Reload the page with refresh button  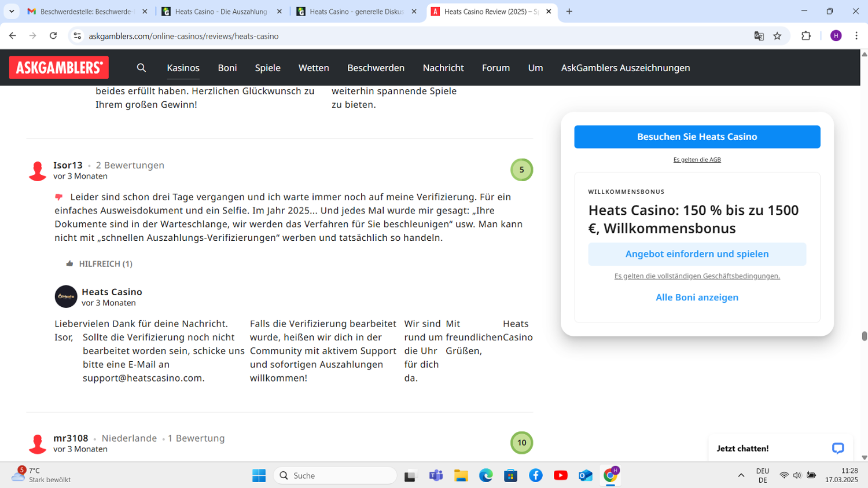point(53,36)
